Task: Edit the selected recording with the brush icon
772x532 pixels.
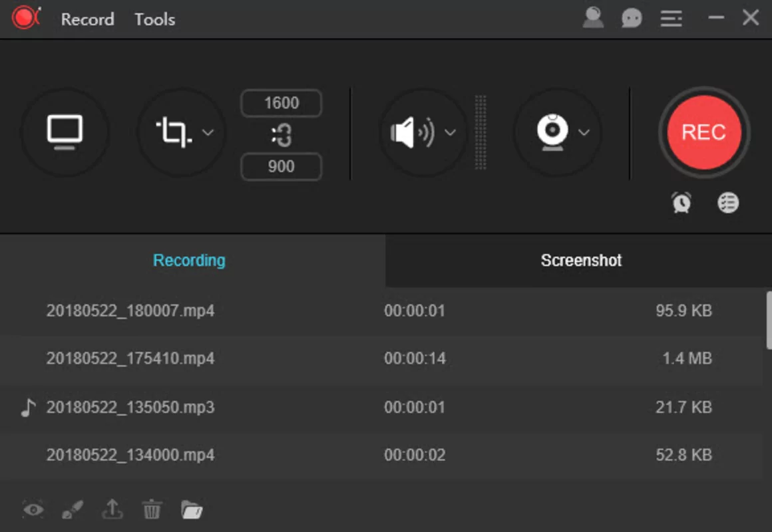Action: [x=72, y=509]
